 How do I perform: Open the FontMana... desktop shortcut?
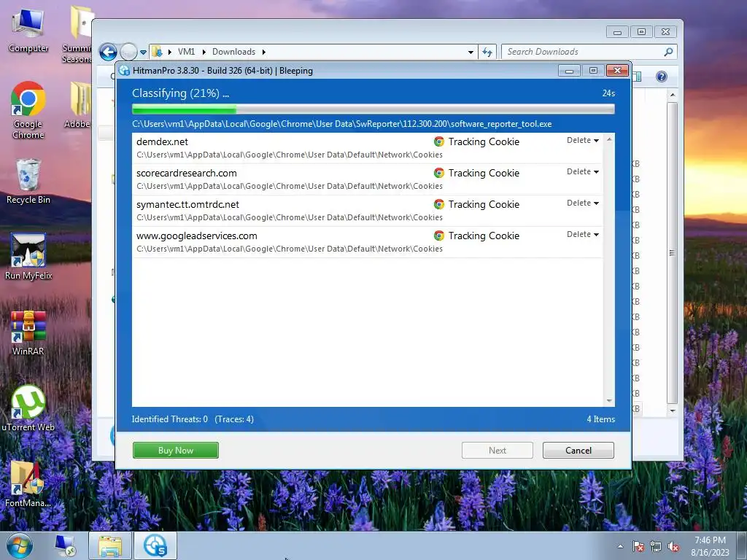click(x=28, y=484)
